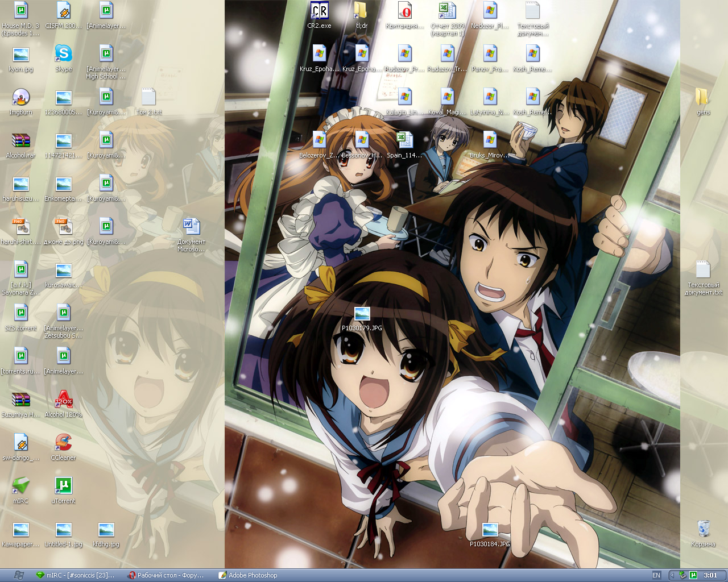The image size is (728, 582).
Task: Launch Alcohol 120% from desktop
Action: 64,404
